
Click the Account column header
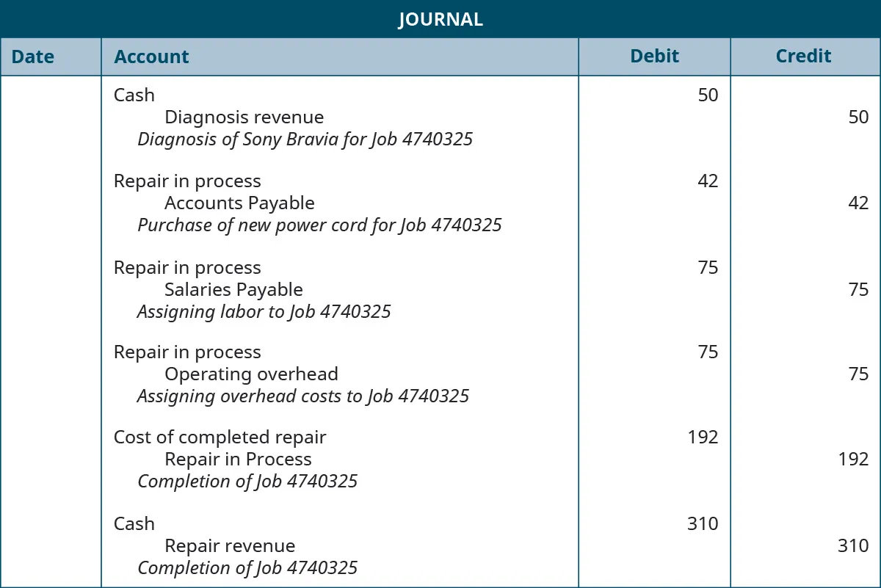(x=151, y=57)
